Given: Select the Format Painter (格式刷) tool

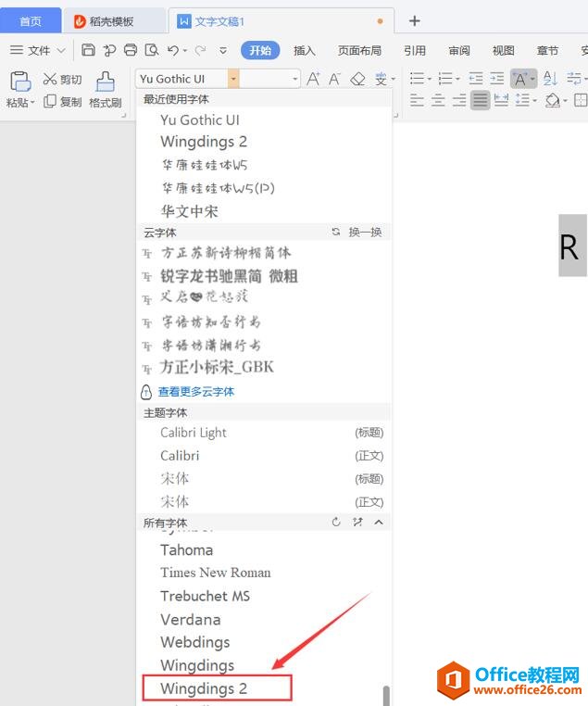Looking at the screenshot, I should point(106,90).
